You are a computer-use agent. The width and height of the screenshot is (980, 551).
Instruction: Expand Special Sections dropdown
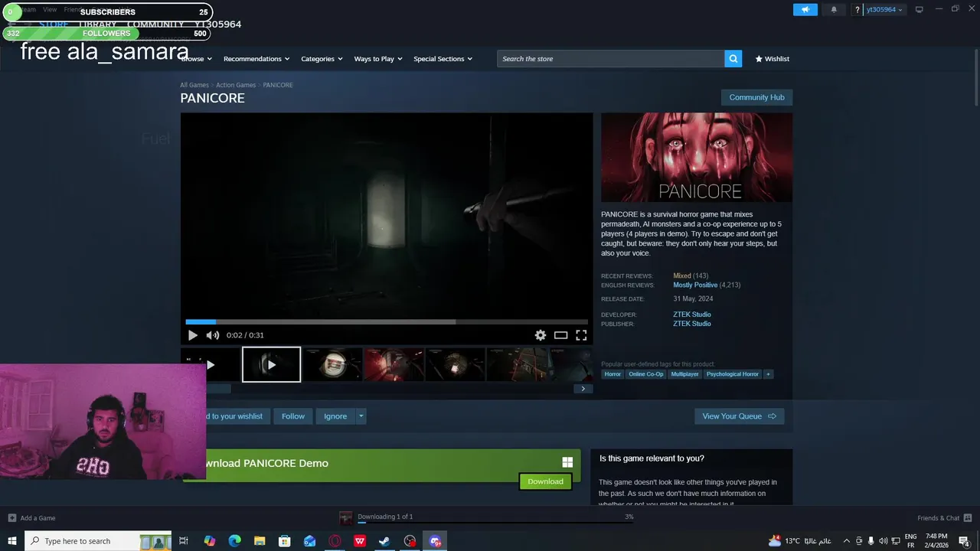click(x=443, y=59)
